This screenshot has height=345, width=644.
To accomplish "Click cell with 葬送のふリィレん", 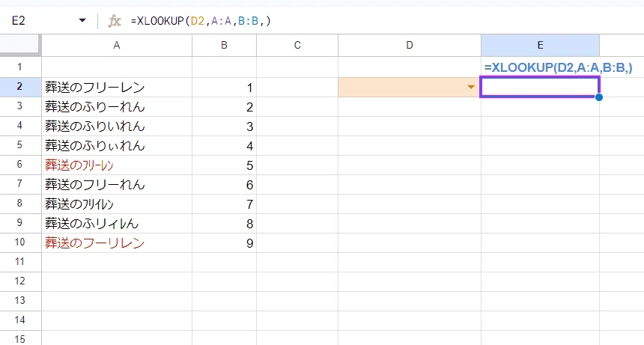I will click(117, 224).
